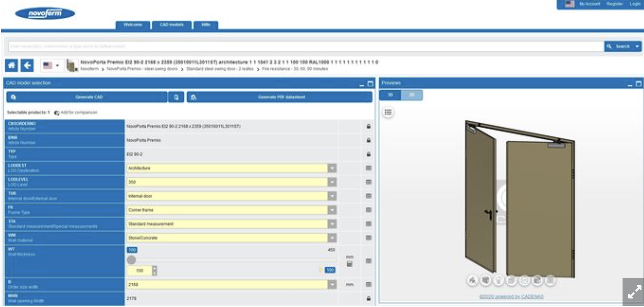The image size is (644, 307).
Task: Click the lock icon in the wall opening width row
Action: [x=368, y=298]
